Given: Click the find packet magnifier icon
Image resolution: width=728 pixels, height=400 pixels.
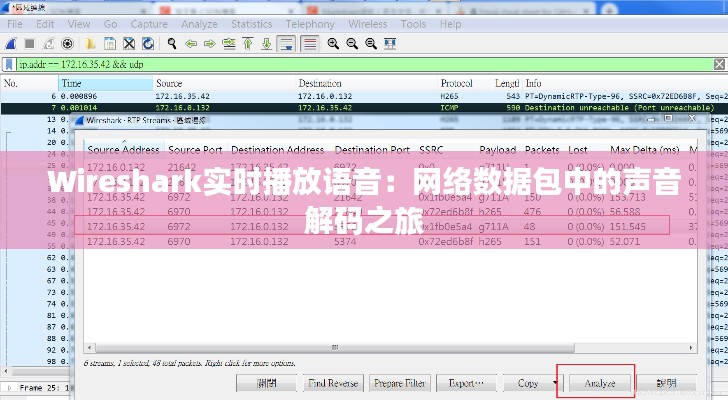Looking at the screenshot, I should point(172,43).
